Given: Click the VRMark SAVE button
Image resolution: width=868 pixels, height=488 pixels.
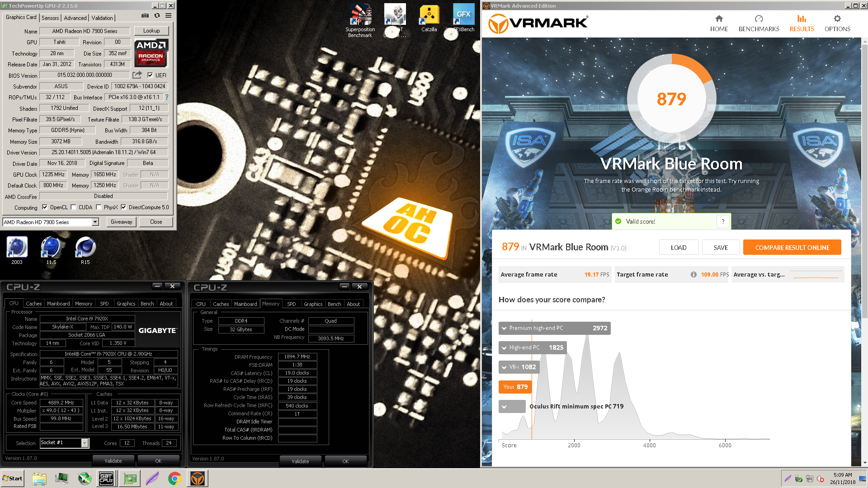Looking at the screenshot, I should 721,248.
